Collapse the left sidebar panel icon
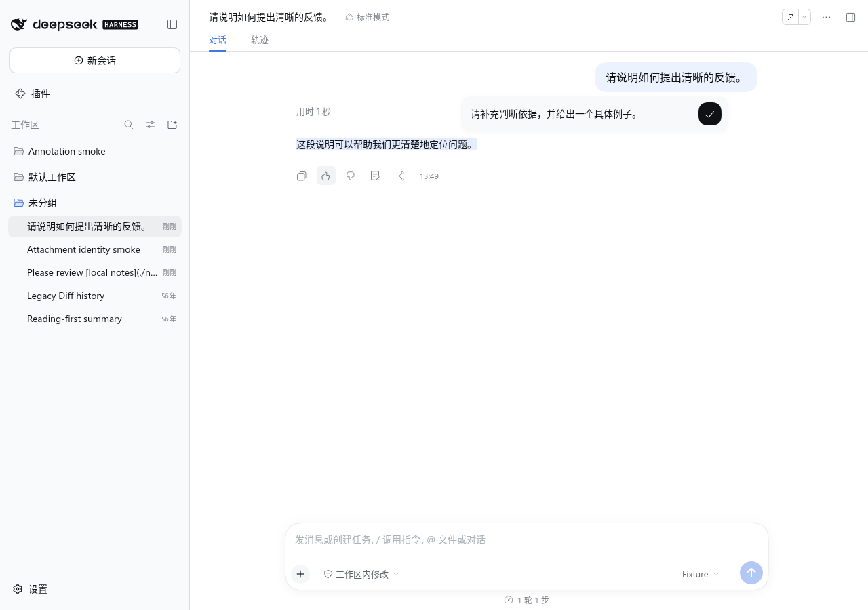The height and width of the screenshot is (610, 868). (x=172, y=24)
